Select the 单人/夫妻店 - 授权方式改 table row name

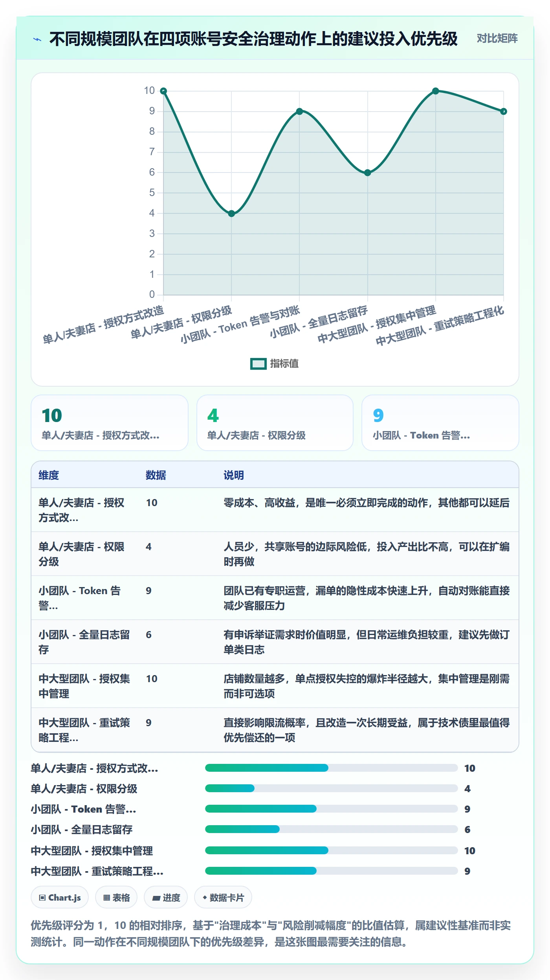point(82,510)
